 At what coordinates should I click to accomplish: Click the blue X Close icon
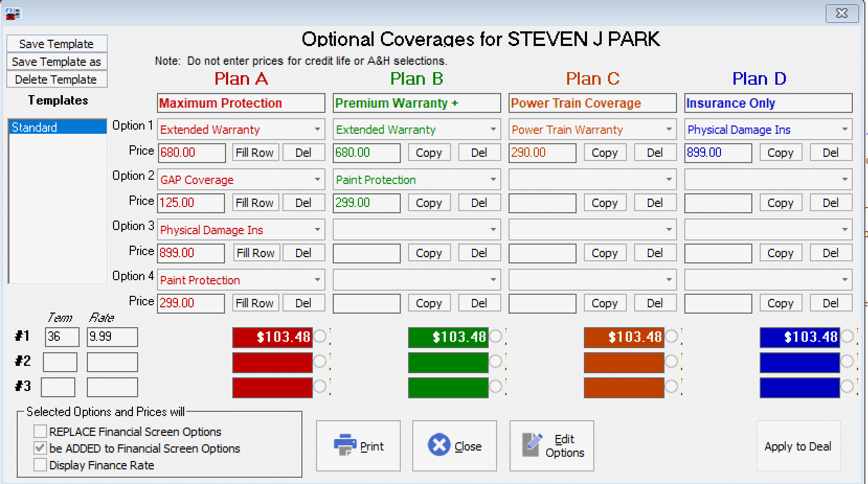[438, 445]
